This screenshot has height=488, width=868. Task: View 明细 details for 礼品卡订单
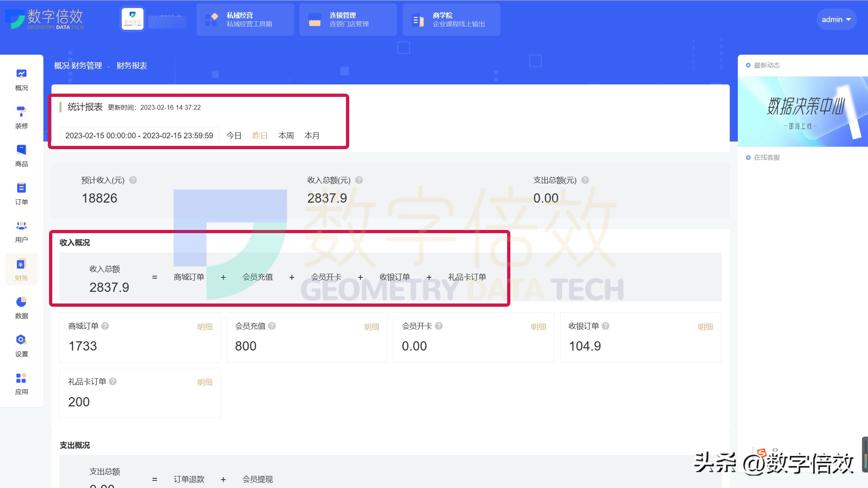205,382
